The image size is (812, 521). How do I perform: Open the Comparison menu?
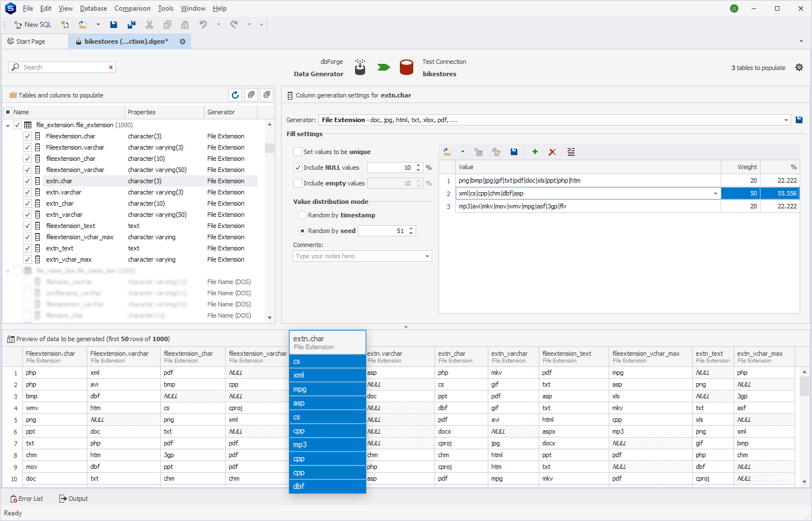tap(132, 8)
